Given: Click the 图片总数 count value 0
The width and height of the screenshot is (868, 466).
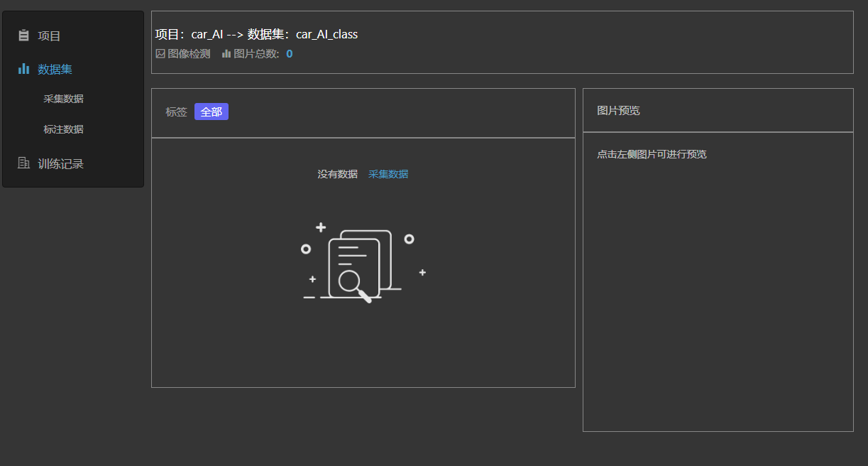Looking at the screenshot, I should pyautogui.click(x=290, y=54).
